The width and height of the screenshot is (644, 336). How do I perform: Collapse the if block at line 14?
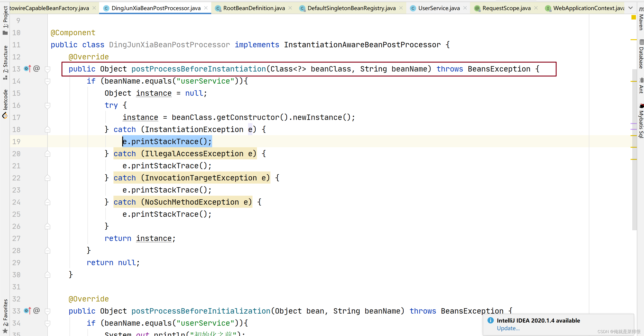click(x=48, y=81)
